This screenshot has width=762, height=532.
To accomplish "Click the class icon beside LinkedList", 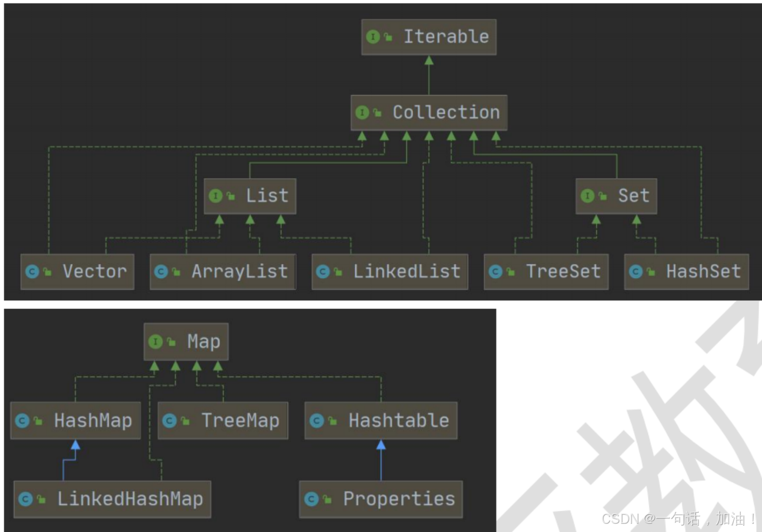I will click(x=322, y=272).
